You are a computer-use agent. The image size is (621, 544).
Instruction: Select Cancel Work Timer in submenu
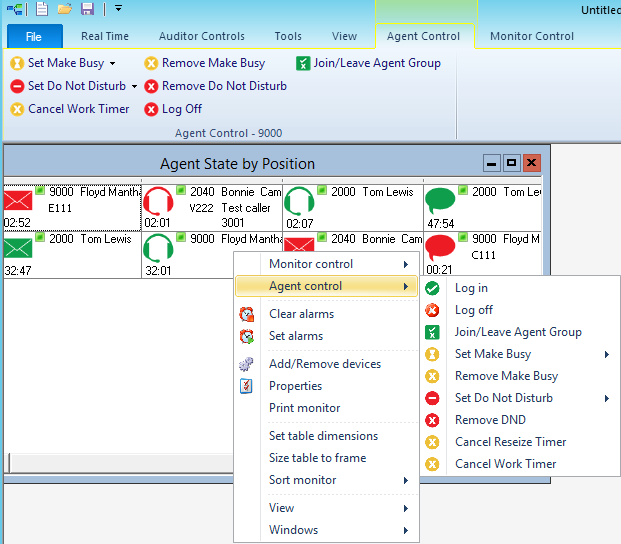[505, 464]
